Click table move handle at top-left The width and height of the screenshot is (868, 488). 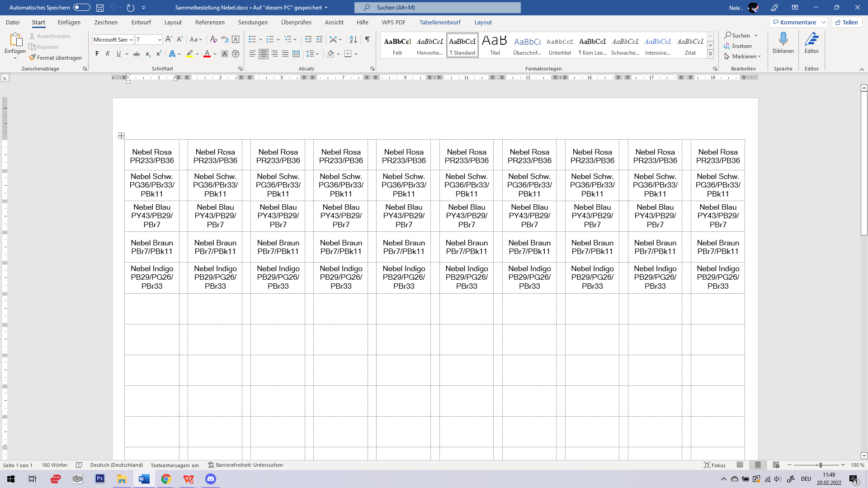tap(121, 136)
